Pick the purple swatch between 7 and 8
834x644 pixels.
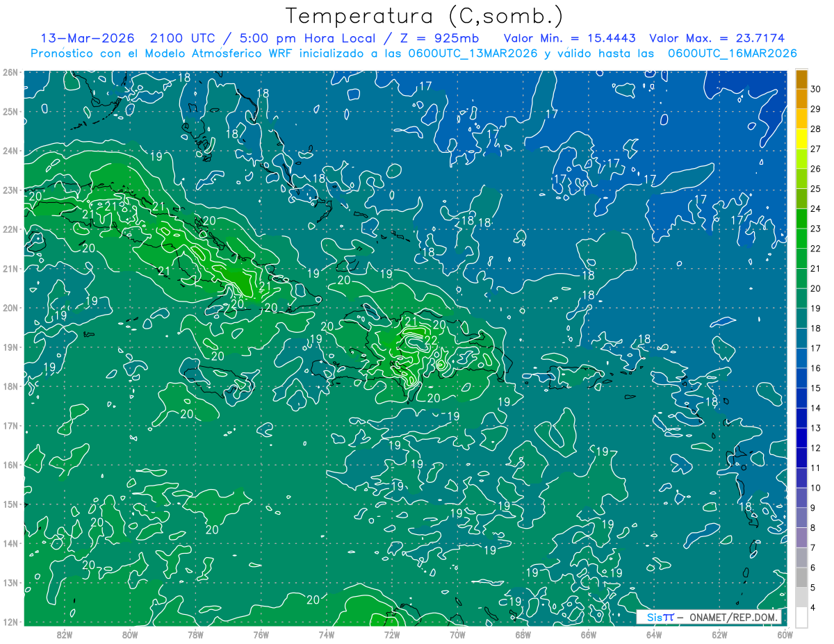(x=801, y=538)
